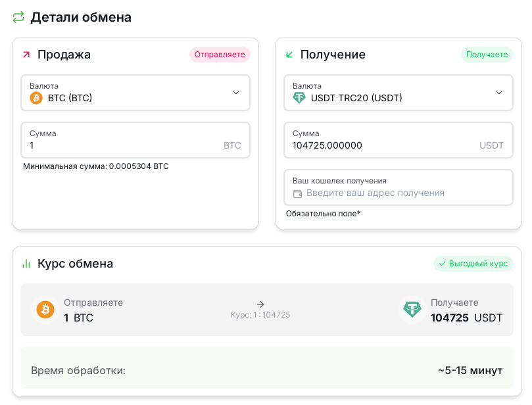
Task: Click the "Отправляете" pink badge
Action: click(220, 55)
